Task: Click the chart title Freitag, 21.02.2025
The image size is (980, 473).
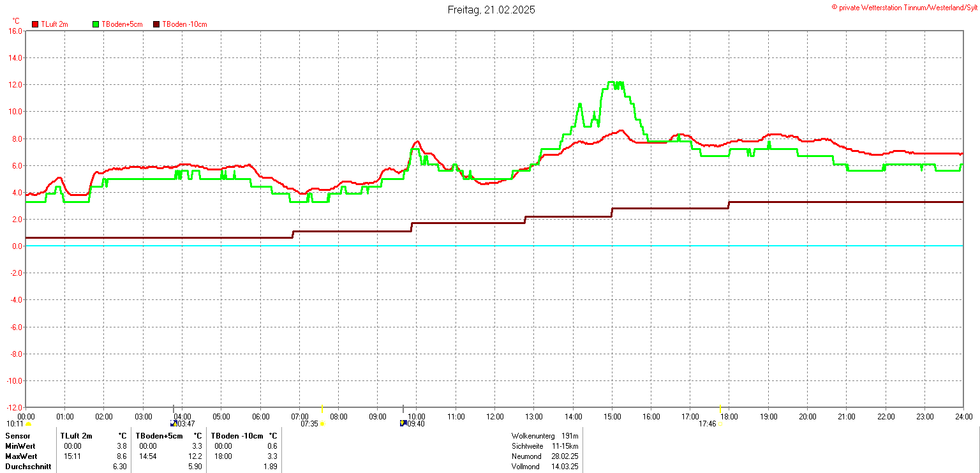Action: 491,10
